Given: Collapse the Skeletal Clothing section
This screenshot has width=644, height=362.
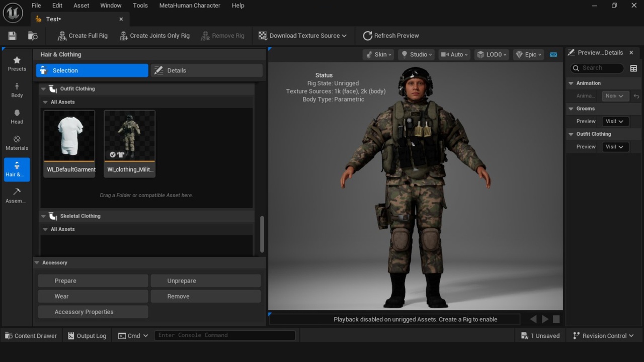Looking at the screenshot, I should click(x=43, y=216).
